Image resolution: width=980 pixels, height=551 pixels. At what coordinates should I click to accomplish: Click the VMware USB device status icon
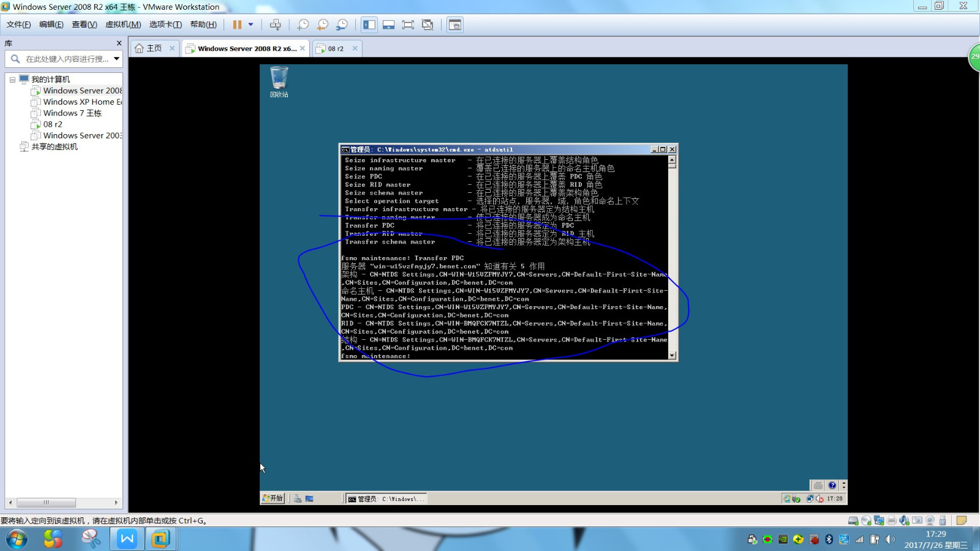[x=943, y=521]
